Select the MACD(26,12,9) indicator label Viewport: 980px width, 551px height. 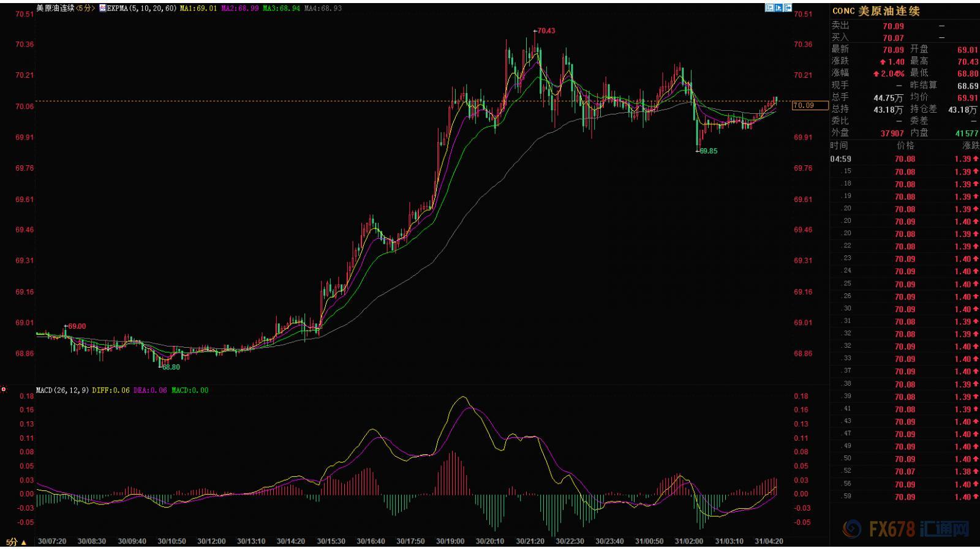coord(62,390)
